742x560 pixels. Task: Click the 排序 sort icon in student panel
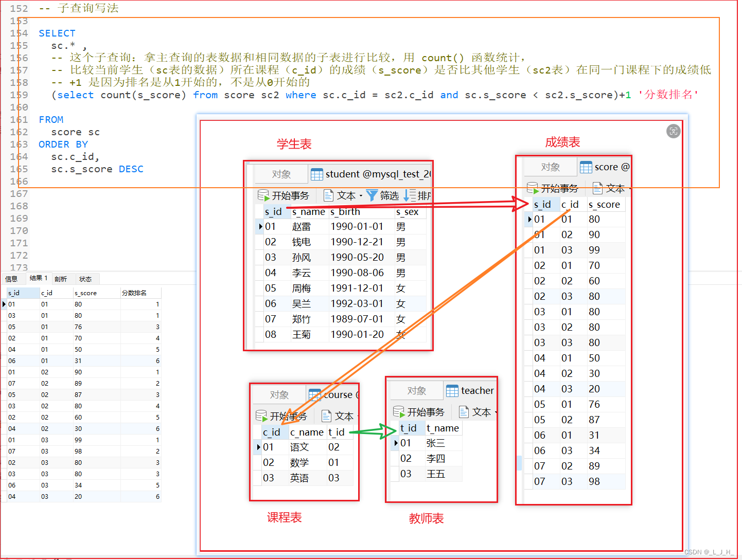pos(410,195)
